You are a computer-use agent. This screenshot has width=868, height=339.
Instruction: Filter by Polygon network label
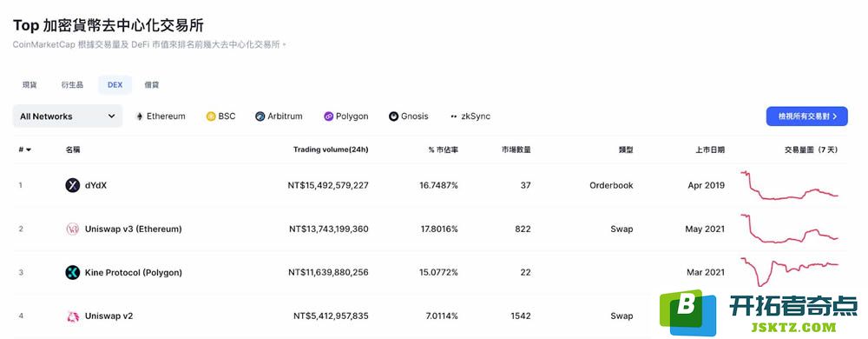(352, 116)
